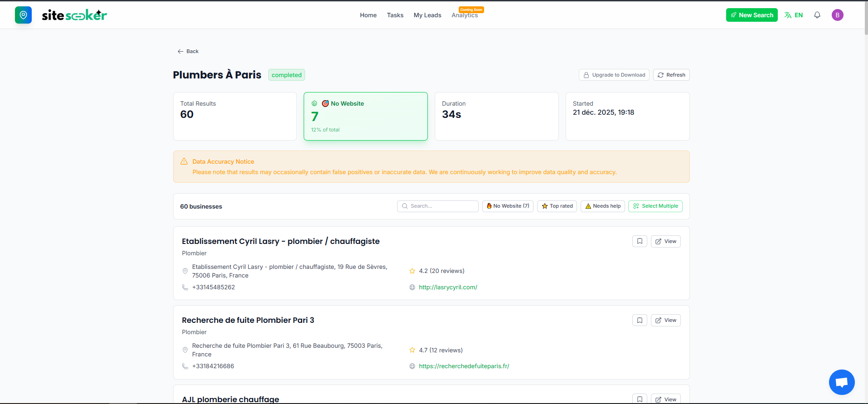View AJL plomberie chauffage details
This screenshot has height=404, width=868.
tap(665, 399)
